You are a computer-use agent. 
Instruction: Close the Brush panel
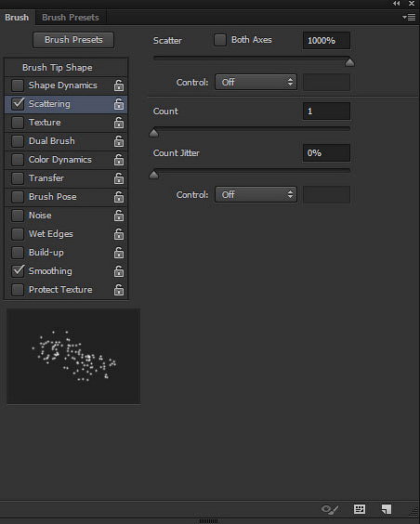(412, 4)
